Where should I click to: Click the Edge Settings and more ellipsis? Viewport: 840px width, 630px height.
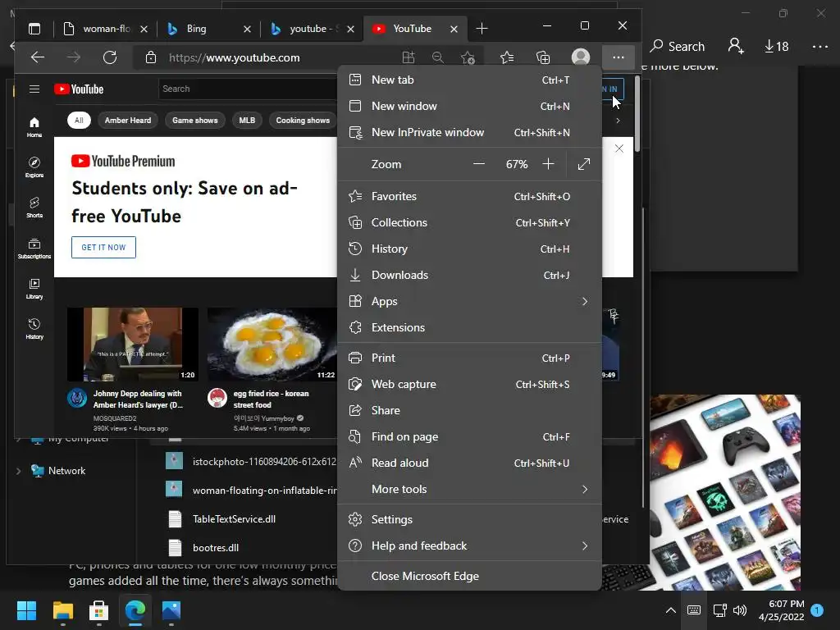(619, 57)
